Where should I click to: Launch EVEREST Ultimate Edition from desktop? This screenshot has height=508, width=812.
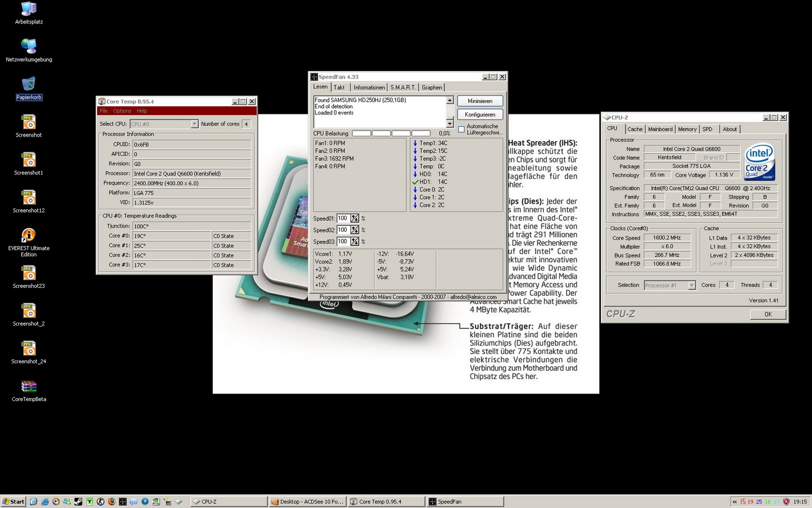pos(29,243)
